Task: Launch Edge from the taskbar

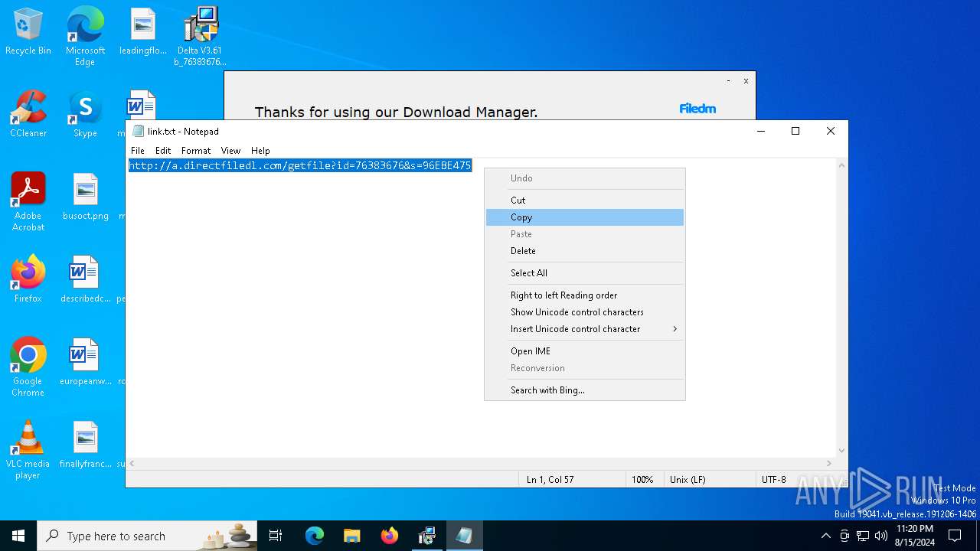Action: click(x=315, y=536)
